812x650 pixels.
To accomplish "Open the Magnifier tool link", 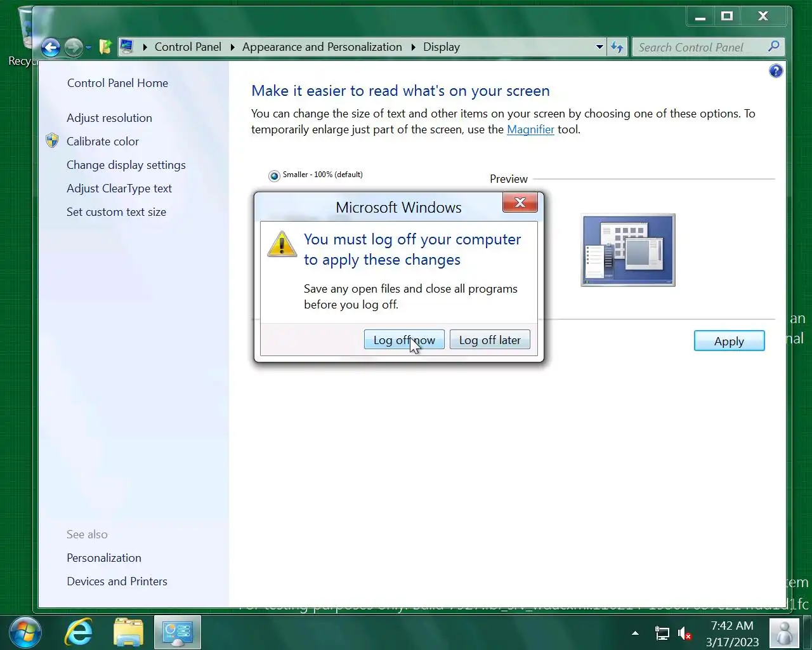I will [530, 129].
